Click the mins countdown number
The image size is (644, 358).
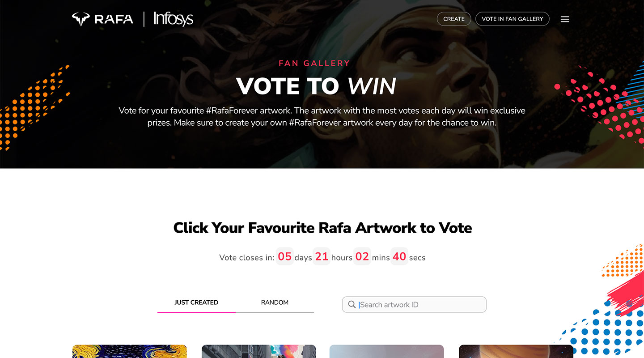362,256
